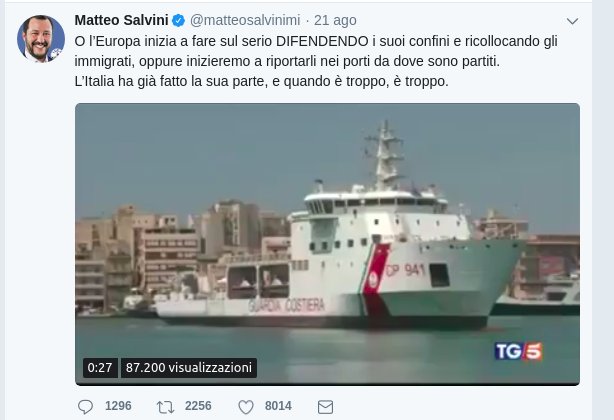This screenshot has height=420, width=614.
Task: Click the 1296 replies count
Action: (118, 406)
